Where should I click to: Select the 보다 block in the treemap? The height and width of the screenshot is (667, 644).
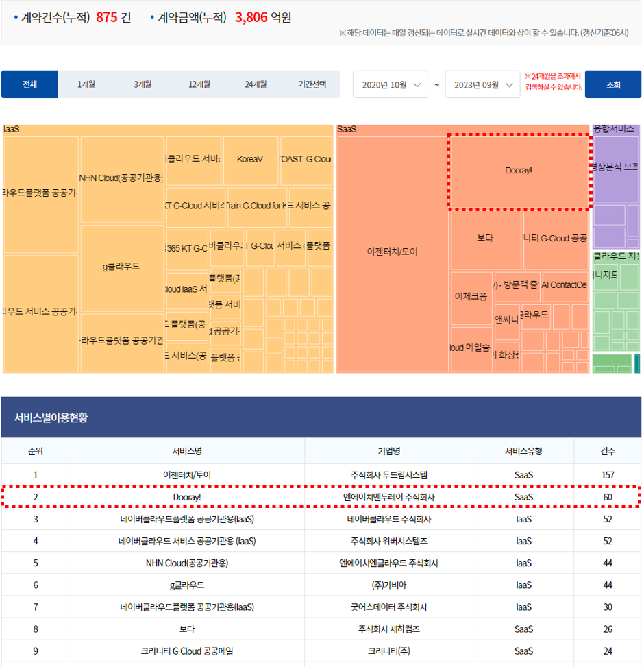486,239
